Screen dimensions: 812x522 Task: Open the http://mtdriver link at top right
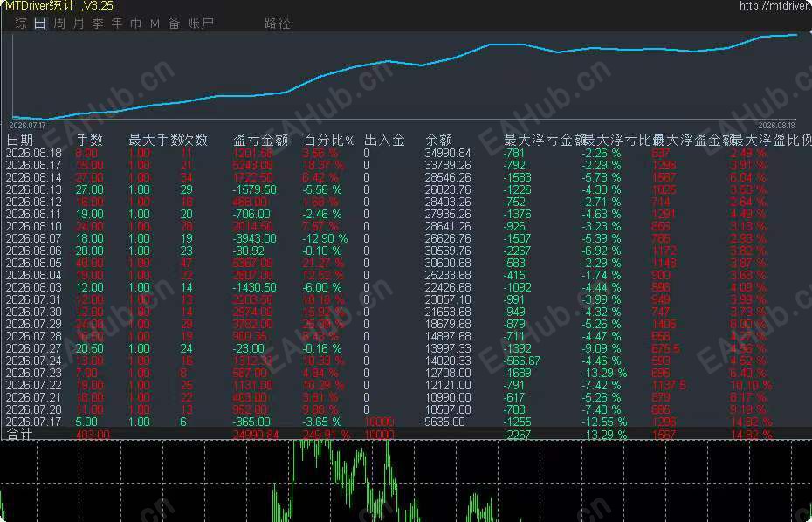775,6
